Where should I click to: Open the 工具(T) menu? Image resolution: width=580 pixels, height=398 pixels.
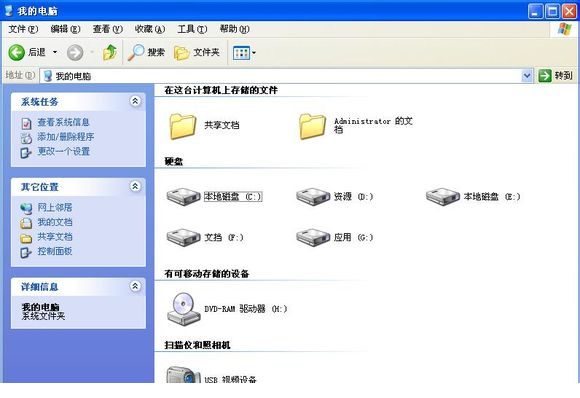[192, 29]
